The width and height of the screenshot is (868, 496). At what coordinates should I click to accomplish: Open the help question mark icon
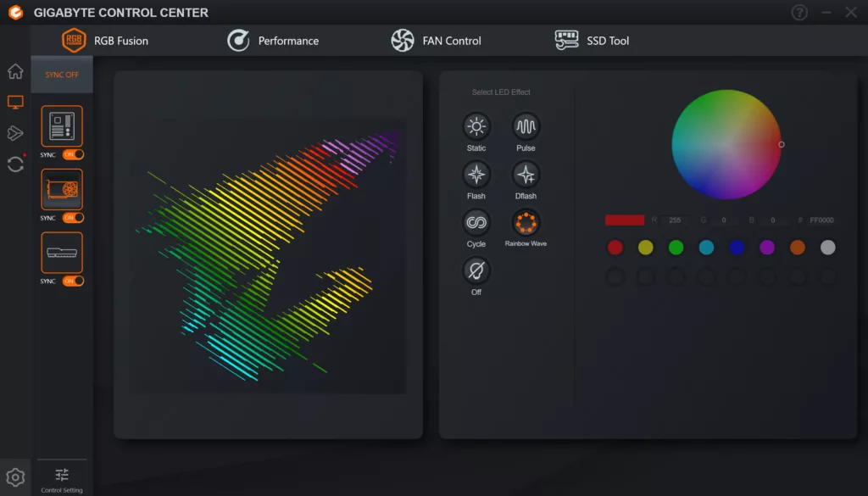pos(799,12)
